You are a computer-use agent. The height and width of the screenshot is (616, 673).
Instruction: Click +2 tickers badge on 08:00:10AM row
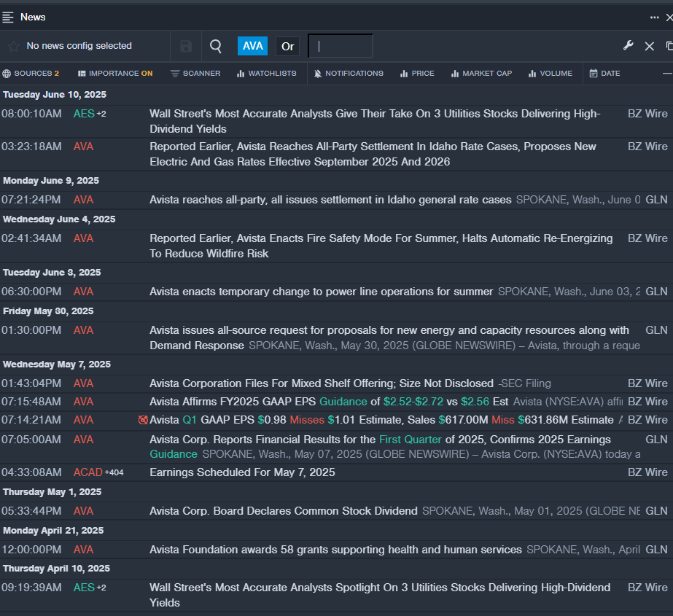[101, 114]
